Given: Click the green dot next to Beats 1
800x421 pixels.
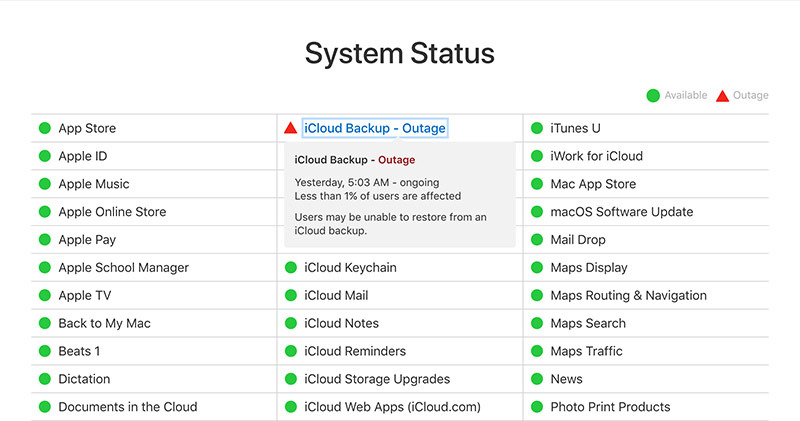Looking at the screenshot, I should coord(45,351).
